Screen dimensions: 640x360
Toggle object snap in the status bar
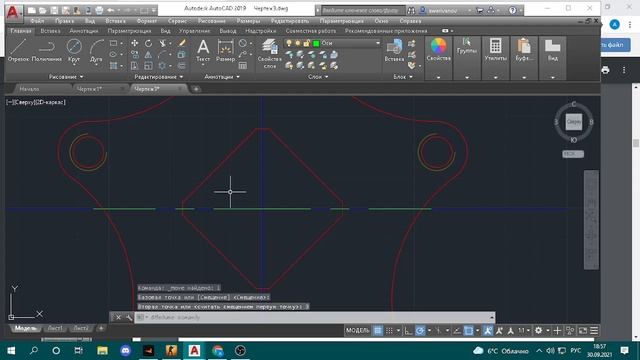click(469, 330)
